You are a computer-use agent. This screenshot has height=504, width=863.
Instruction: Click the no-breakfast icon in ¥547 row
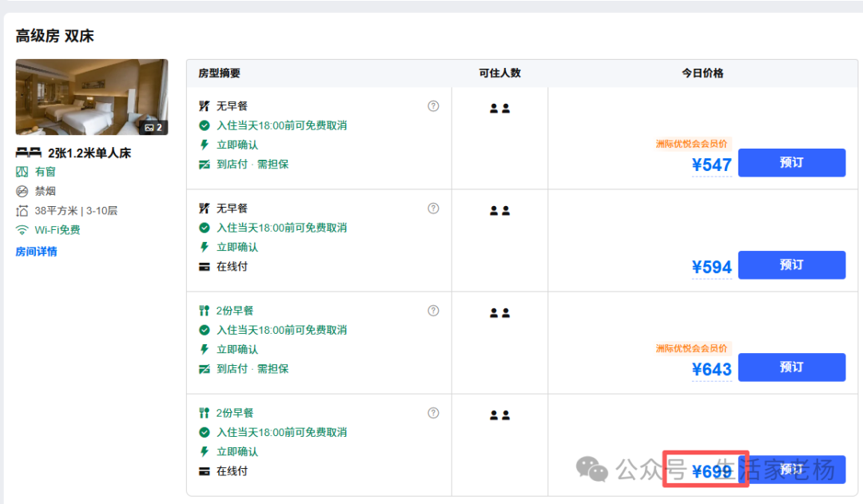[205, 106]
